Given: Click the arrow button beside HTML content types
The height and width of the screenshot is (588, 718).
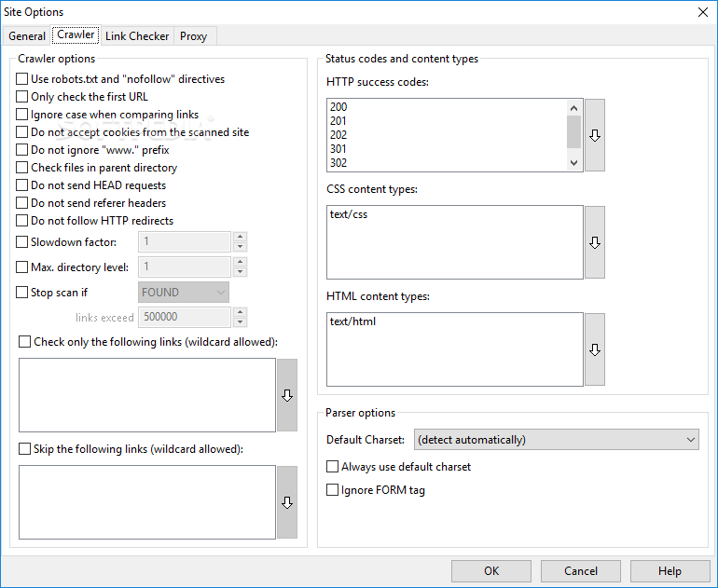Looking at the screenshot, I should (595, 349).
